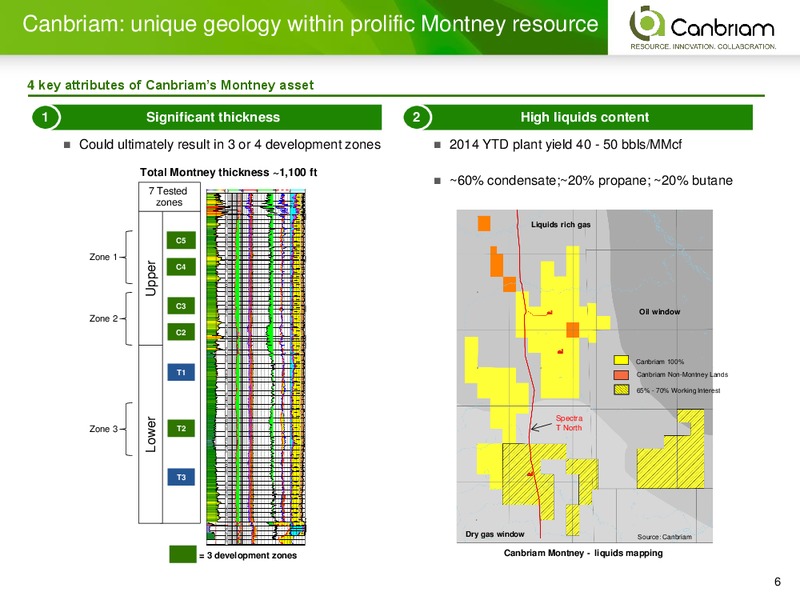The width and height of the screenshot is (800, 600).
Task: Click the well log track image
Action: (x=256, y=366)
